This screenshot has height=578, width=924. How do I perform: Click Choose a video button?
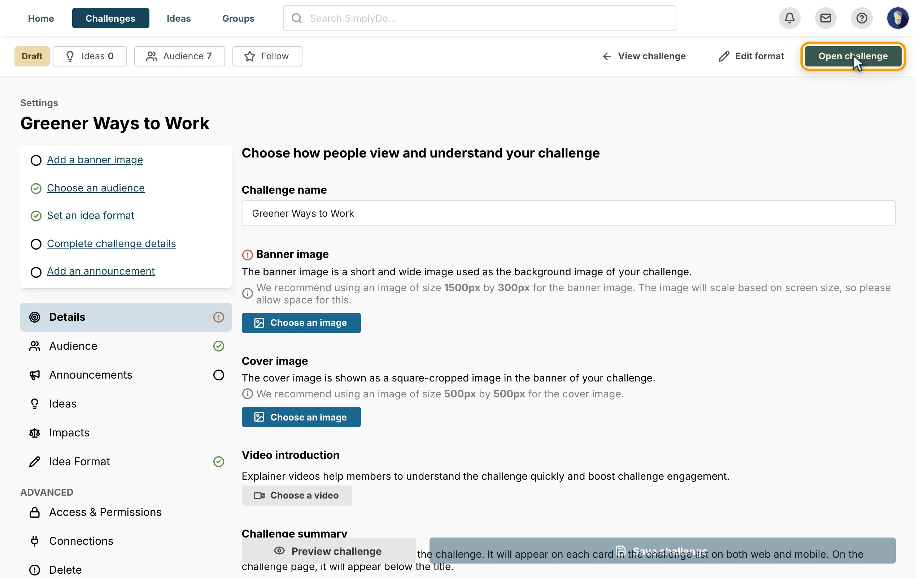(297, 495)
